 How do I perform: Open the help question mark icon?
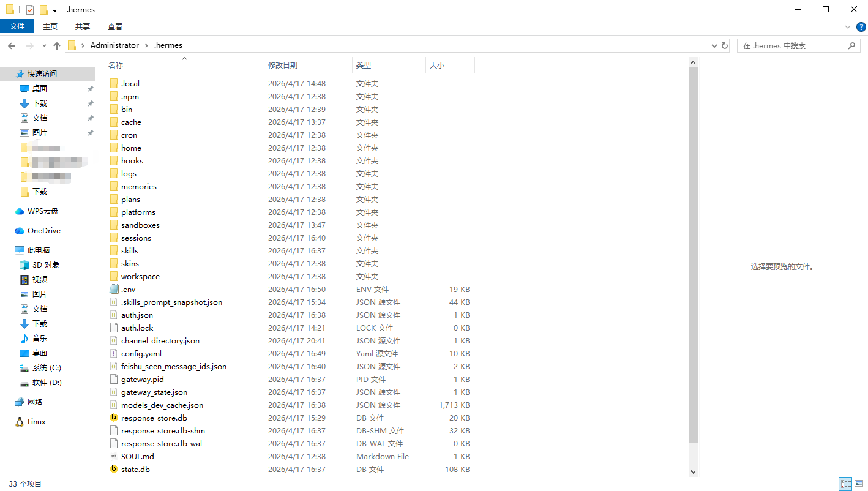click(x=861, y=27)
